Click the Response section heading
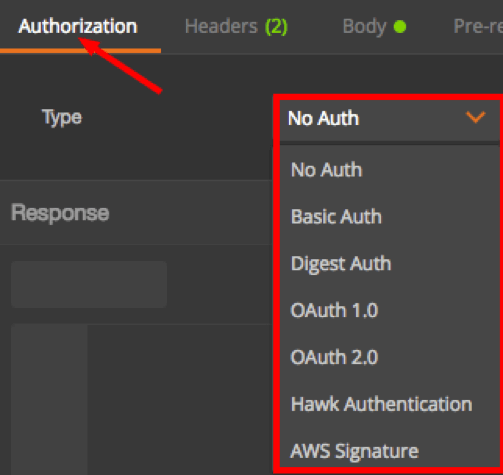503x475 pixels. pos(60,213)
